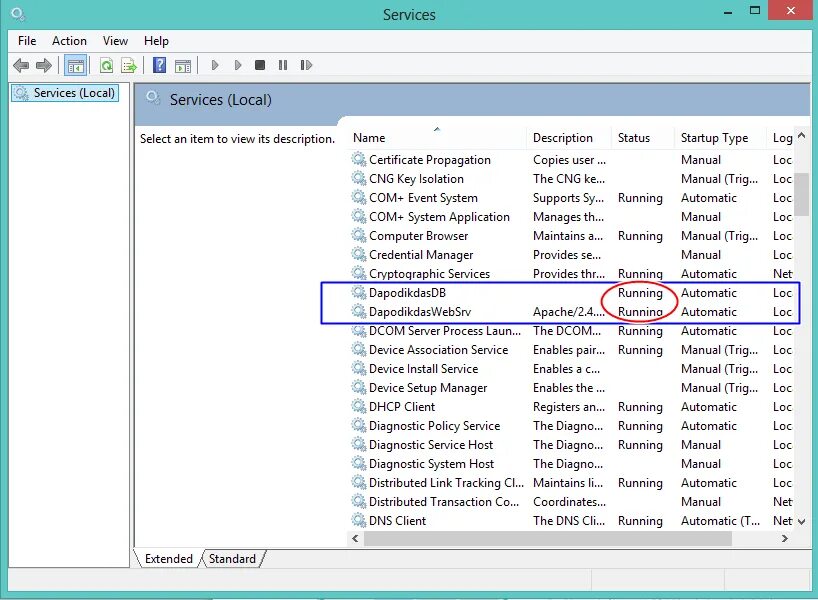Click the gear icon beside DapodikdasWebSrv

click(358, 311)
